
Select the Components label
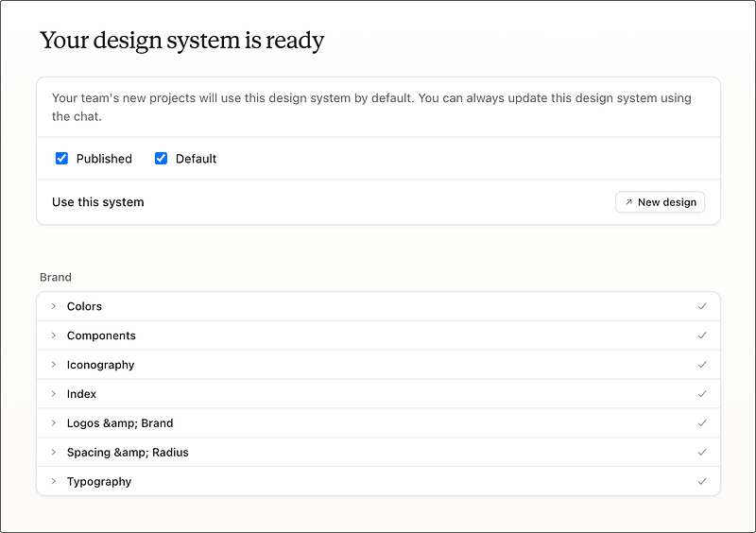[101, 335]
